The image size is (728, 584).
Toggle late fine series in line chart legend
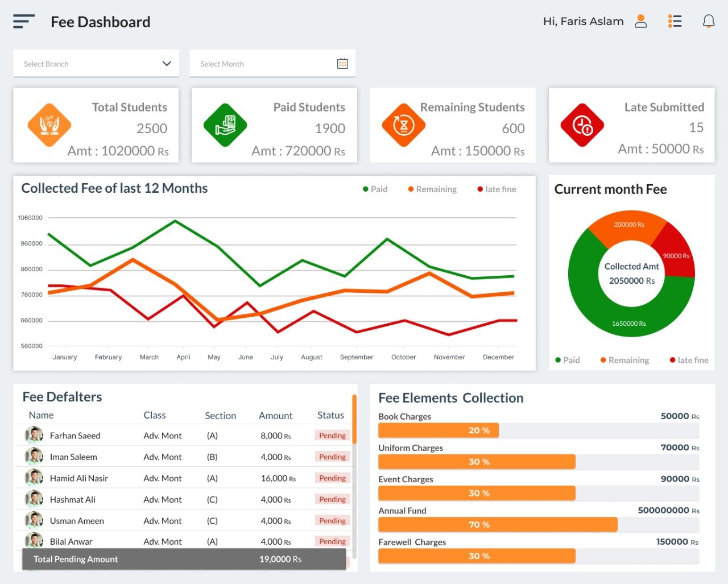coord(497,189)
